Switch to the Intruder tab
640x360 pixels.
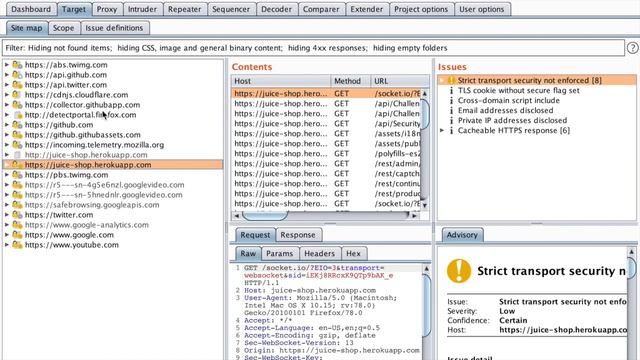[x=142, y=9]
